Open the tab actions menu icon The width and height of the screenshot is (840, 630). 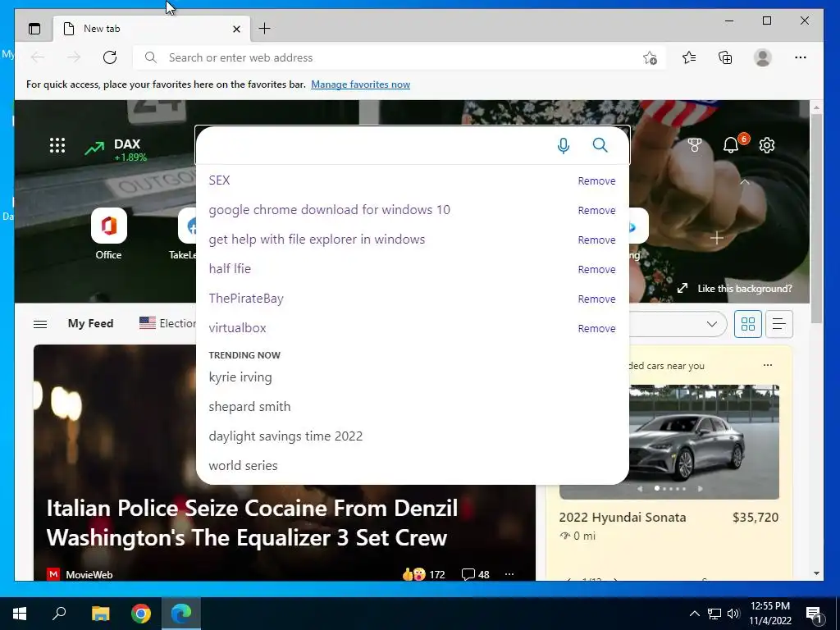coord(34,29)
